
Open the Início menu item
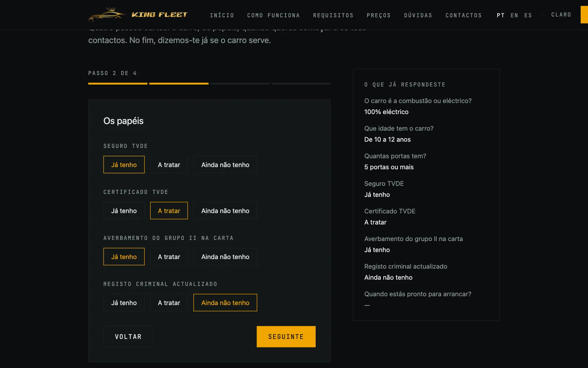pyautogui.click(x=222, y=15)
